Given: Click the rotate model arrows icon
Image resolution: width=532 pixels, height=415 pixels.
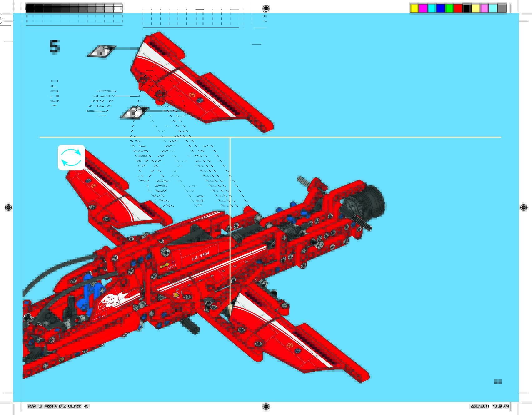Looking at the screenshot, I should point(71,157).
